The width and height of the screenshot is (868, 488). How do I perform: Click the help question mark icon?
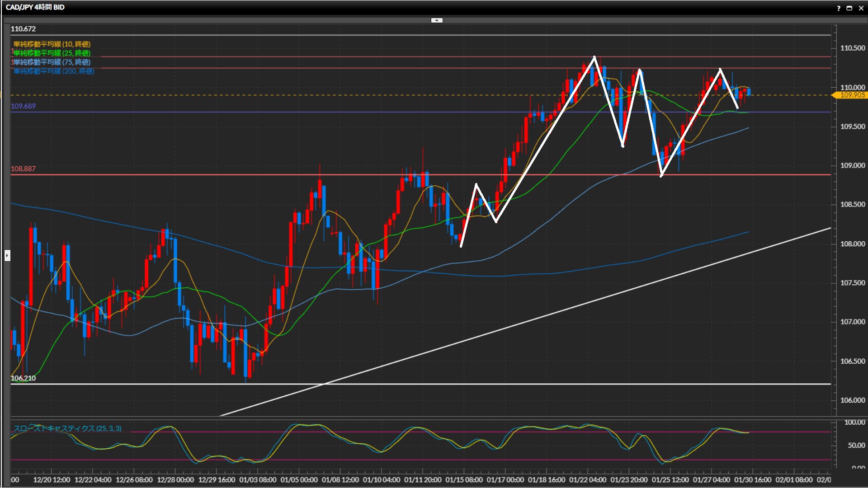click(839, 8)
